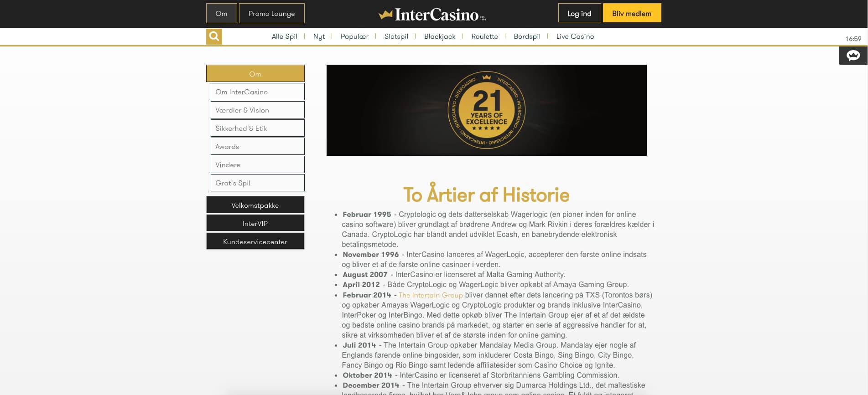This screenshot has height=395, width=868.
Task: Select Alle Spil in the navigation
Action: pyautogui.click(x=285, y=36)
